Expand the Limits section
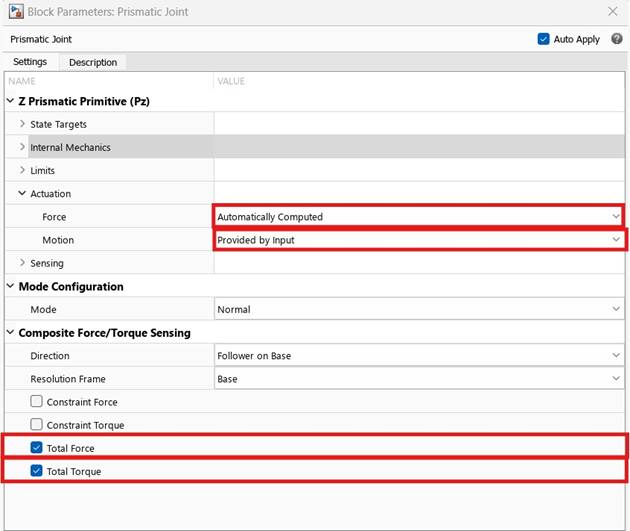The image size is (630, 531). [22, 170]
